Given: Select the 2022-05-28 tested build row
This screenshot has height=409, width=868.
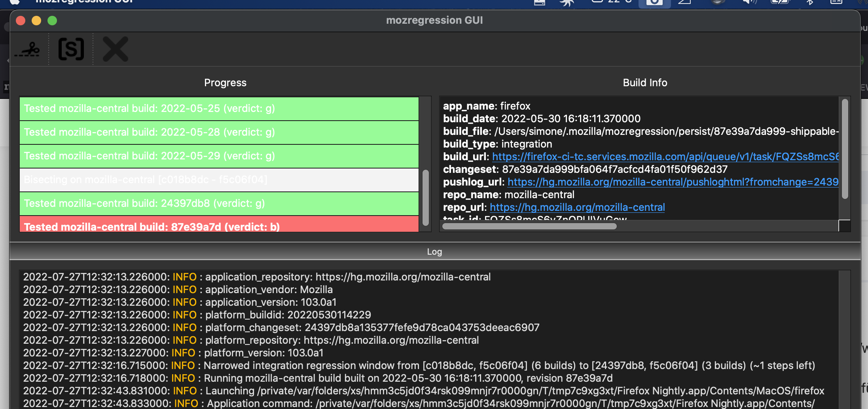Looking at the screenshot, I should [219, 133].
